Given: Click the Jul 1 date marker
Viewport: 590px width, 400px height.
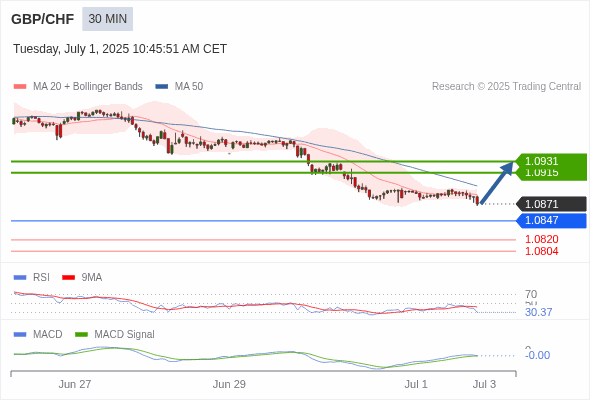Looking at the screenshot, I should tap(416, 384).
